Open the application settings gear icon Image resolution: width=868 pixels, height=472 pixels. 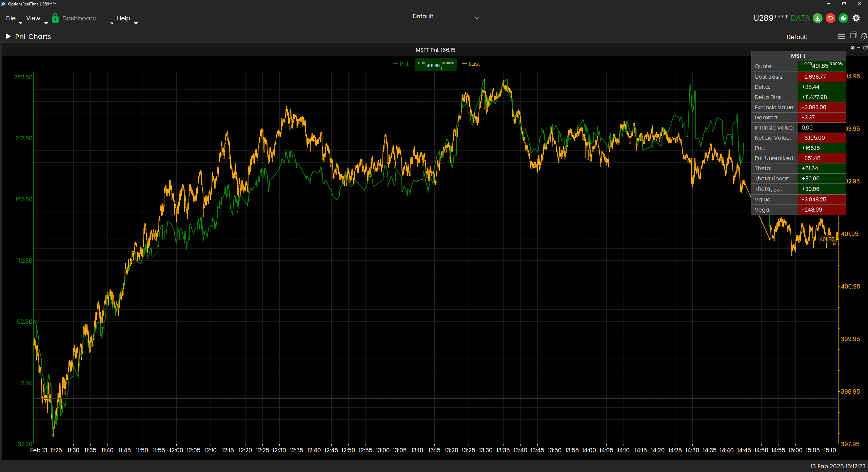click(x=856, y=18)
